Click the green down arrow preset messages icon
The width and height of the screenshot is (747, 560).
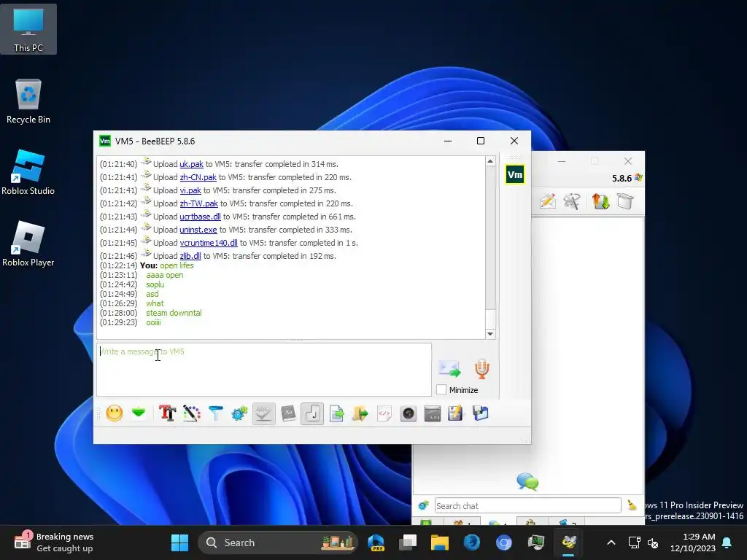tap(139, 413)
